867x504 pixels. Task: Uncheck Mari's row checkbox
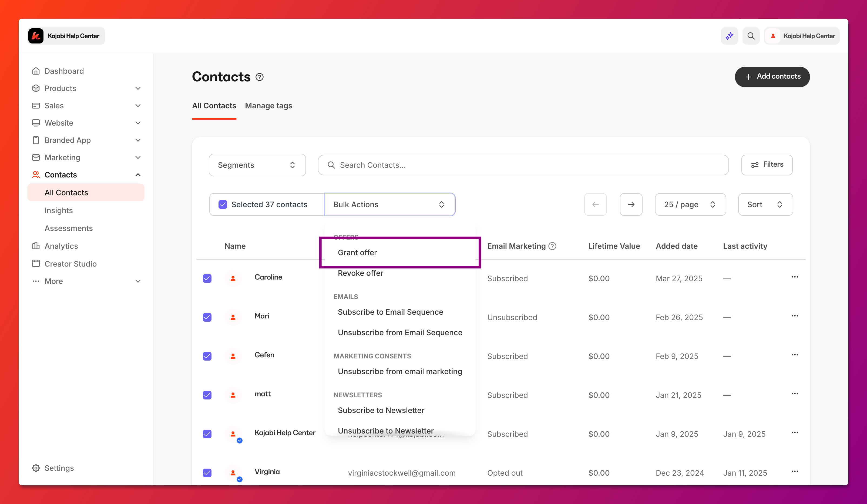(207, 317)
